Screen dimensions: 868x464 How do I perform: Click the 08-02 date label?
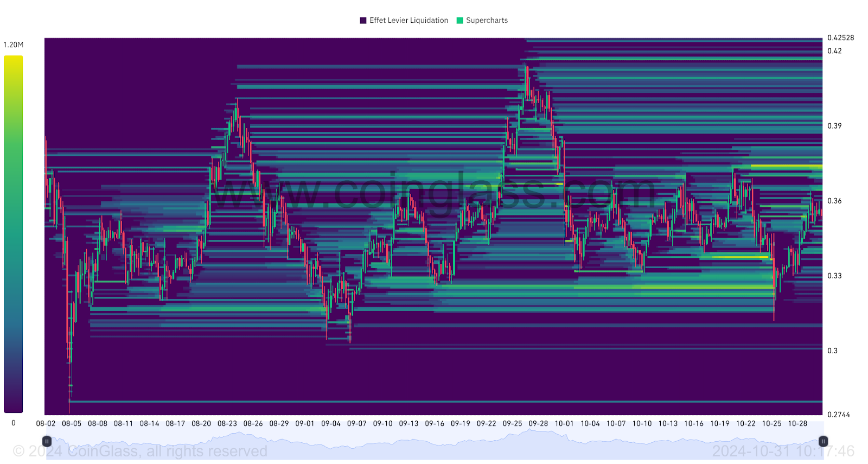pos(46,424)
